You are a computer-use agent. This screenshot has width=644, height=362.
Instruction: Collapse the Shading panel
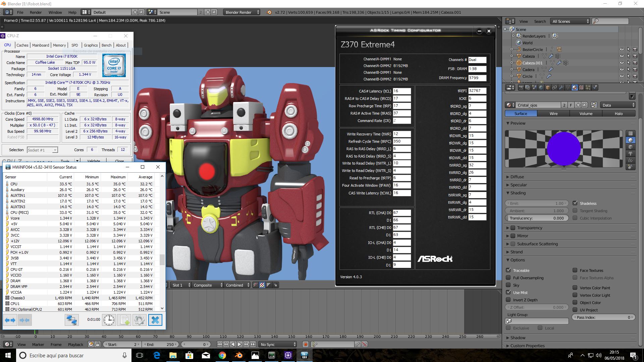click(518, 193)
